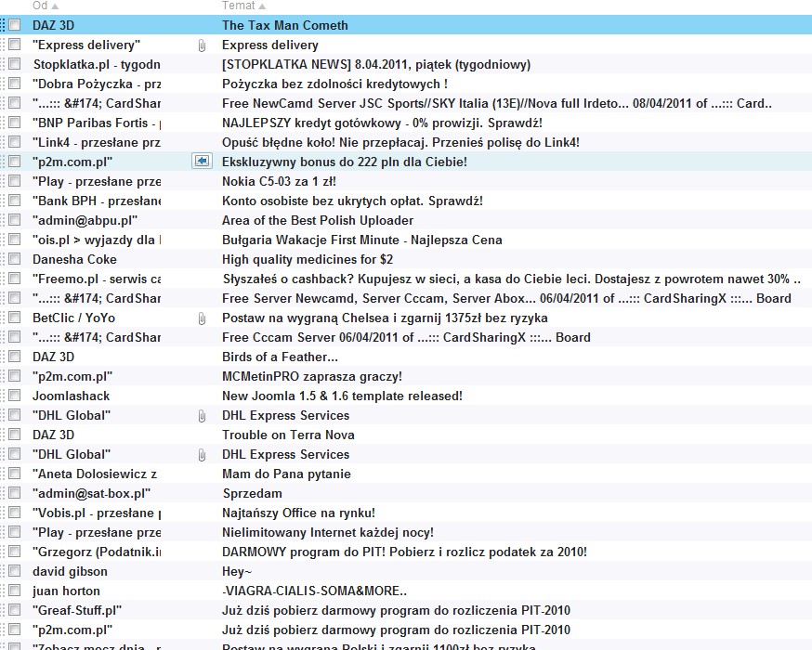Click sender Freemo.pl

pyautogui.click(x=97, y=279)
